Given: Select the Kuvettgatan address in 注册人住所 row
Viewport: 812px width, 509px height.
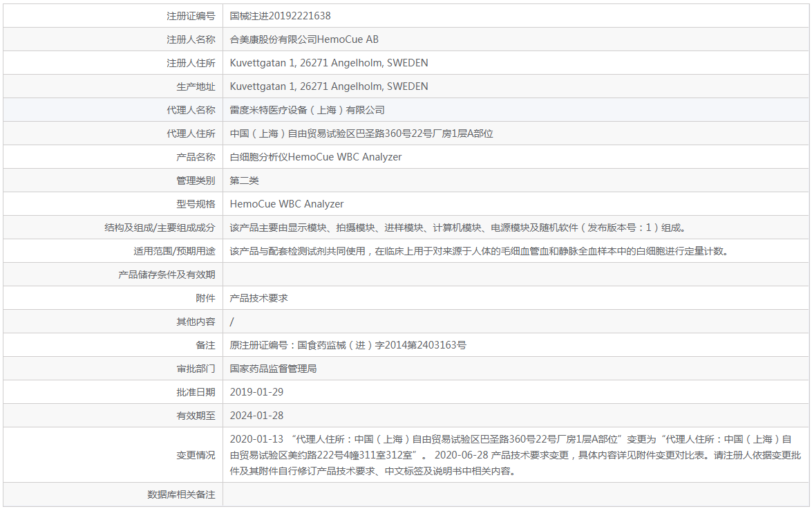Looking at the screenshot, I should [x=329, y=63].
